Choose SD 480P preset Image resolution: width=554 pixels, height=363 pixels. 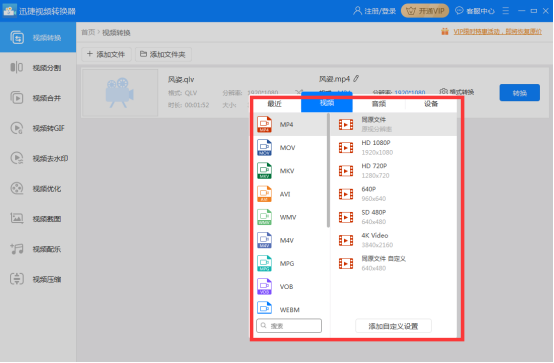pos(394,217)
